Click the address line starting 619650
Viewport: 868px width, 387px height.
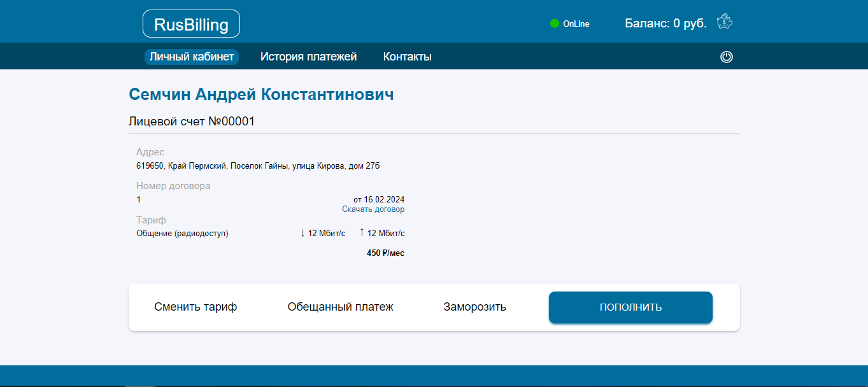pyautogui.click(x=258, y=166)
